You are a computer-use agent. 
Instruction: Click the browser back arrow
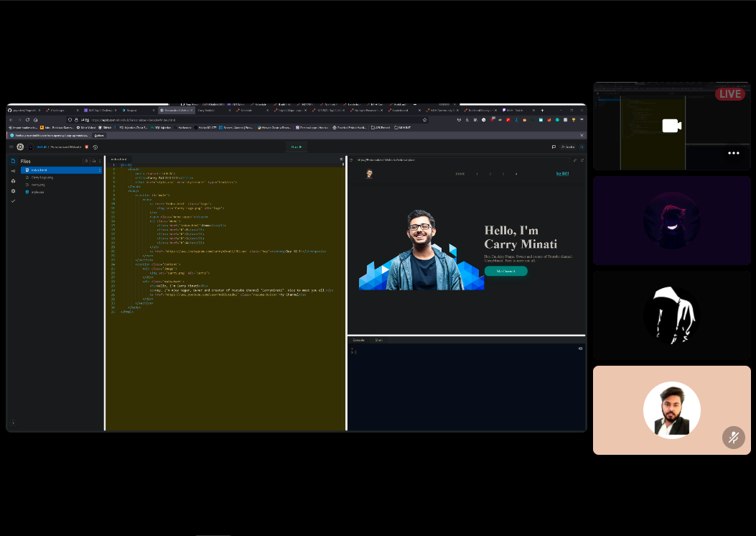pos(11,120)
